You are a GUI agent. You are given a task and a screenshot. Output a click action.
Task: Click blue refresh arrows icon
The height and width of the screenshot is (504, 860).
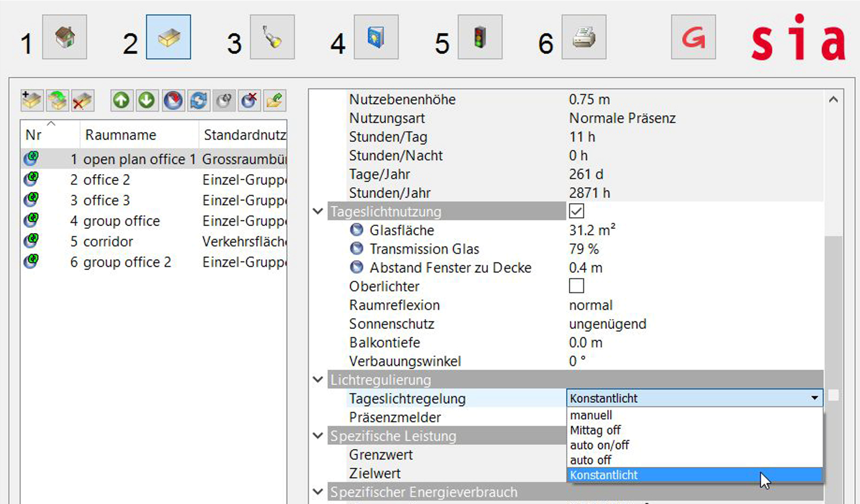point(198,100)
